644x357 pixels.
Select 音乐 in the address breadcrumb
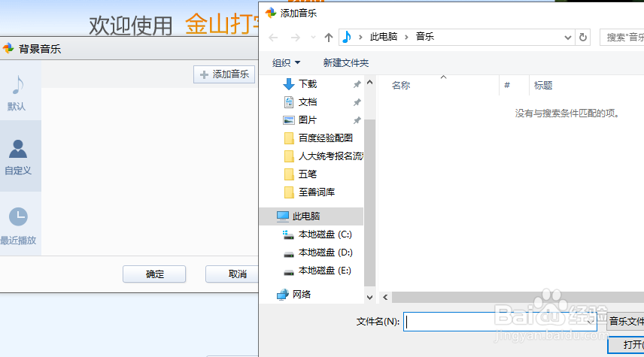tap(424, 37)
